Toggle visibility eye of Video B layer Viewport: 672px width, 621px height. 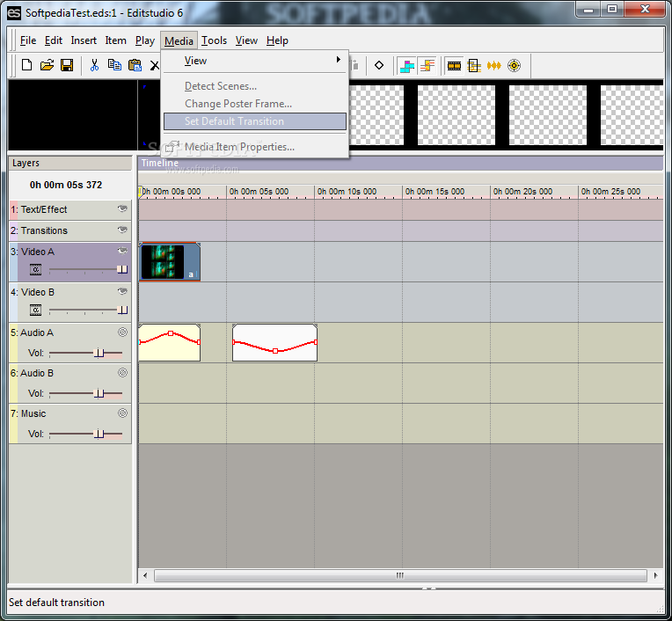pyautogui.click(x=122, y=291)
